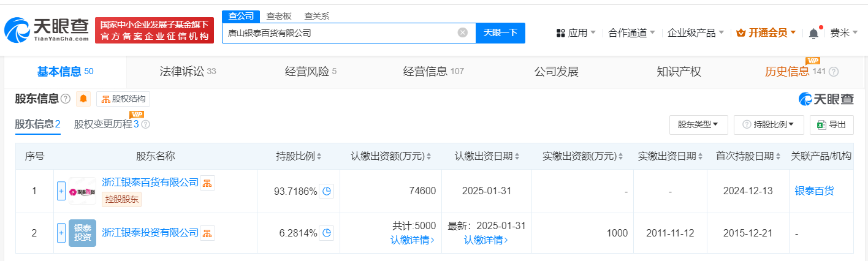Open the 股东类型 dropdown filter
Viewport: 868px width, 261px height.
(x=698, y=124)
